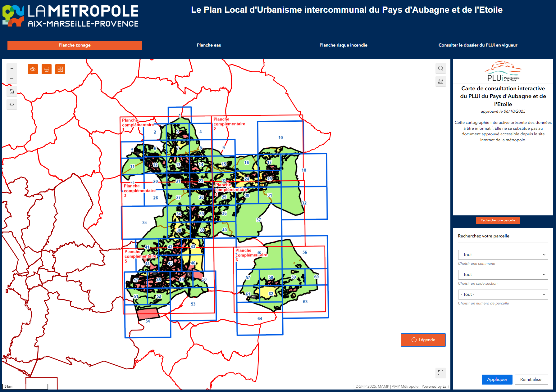Locate my position on map
The image size is (556, 392).
(x=12, y=105)
